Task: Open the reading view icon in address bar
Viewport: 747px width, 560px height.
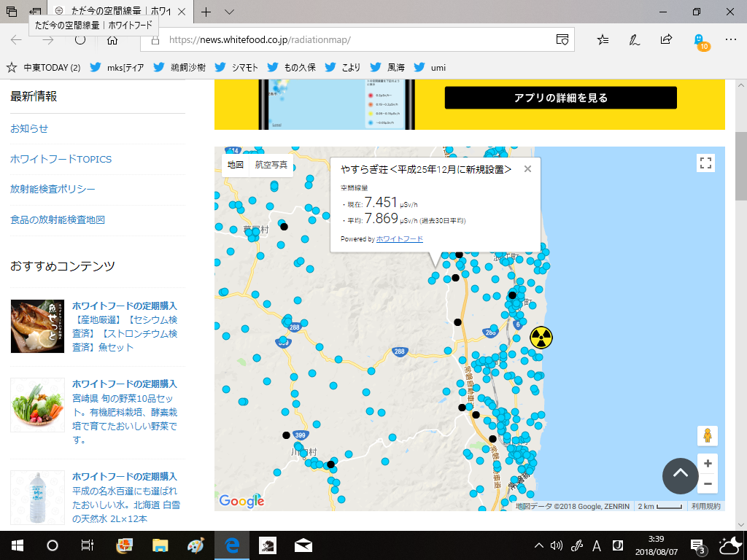Action: (562, 39)
